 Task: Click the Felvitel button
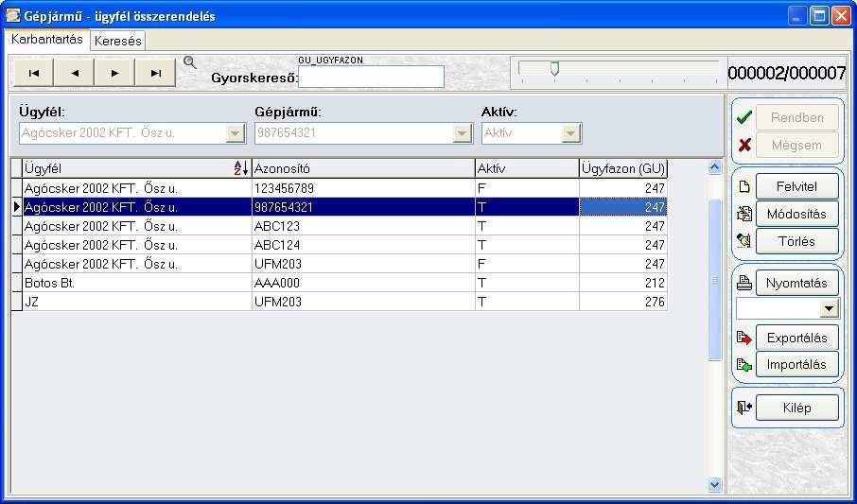click(x=796, y=187)
